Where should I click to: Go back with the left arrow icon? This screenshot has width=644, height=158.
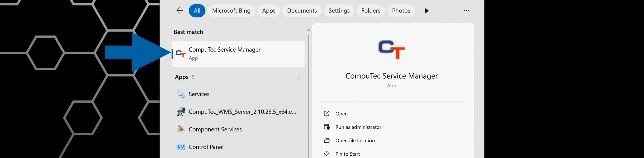point(180,11)
